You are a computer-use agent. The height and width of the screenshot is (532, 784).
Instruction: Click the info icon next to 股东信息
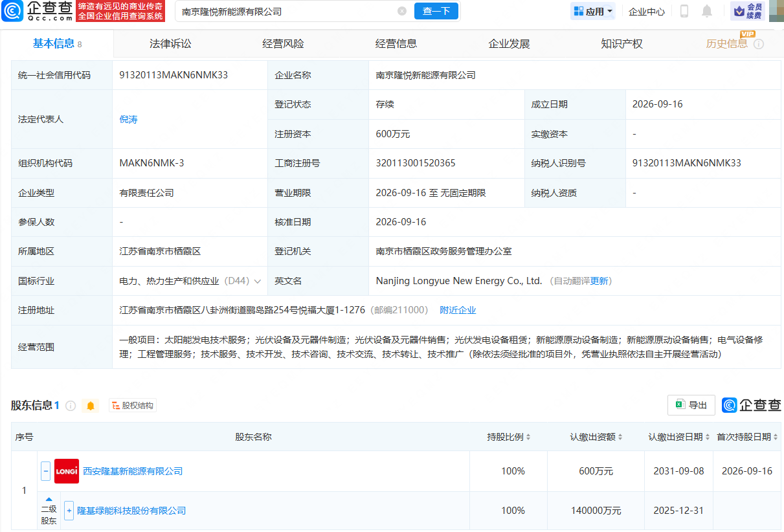71,406
